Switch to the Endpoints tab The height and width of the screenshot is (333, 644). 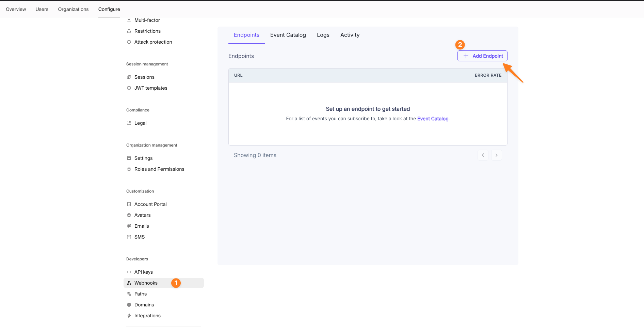[x=246, y=35]
